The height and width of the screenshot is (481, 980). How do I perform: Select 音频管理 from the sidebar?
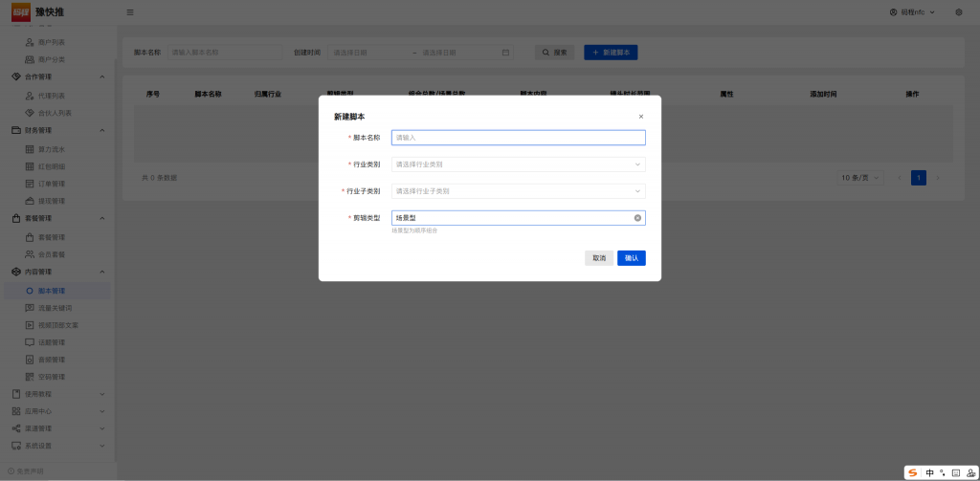(x=52, y=360)
